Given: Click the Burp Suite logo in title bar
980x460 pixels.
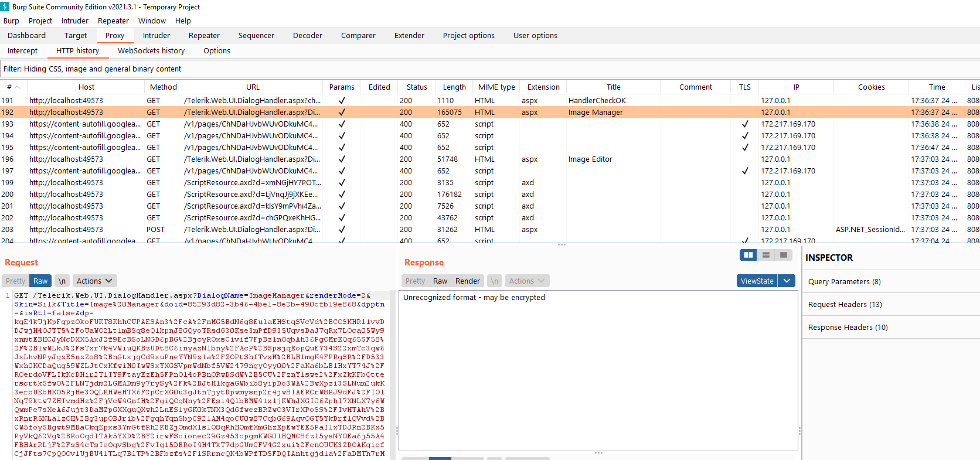Looking at the screenshot, I should coord(5,6).
